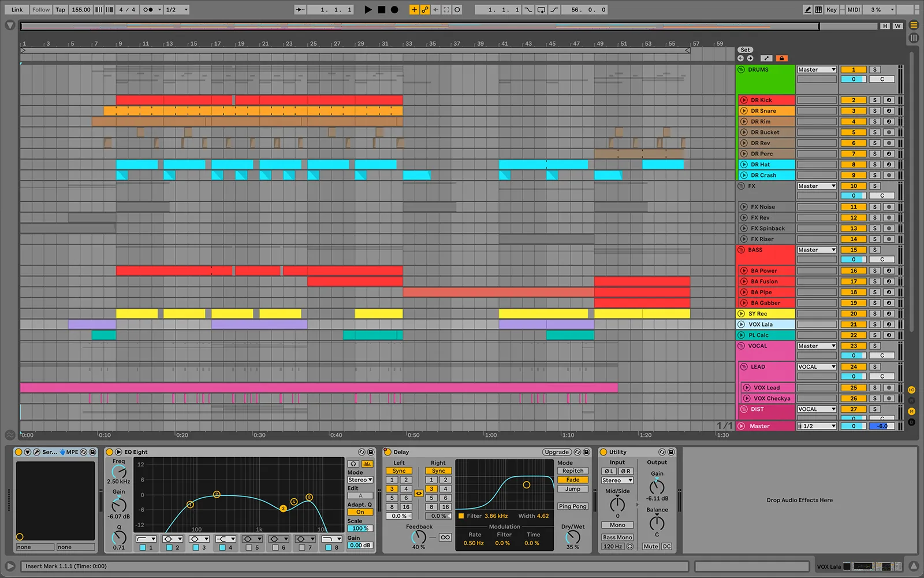
Task: Click the Tap tempo button
Action: [61, 10]
